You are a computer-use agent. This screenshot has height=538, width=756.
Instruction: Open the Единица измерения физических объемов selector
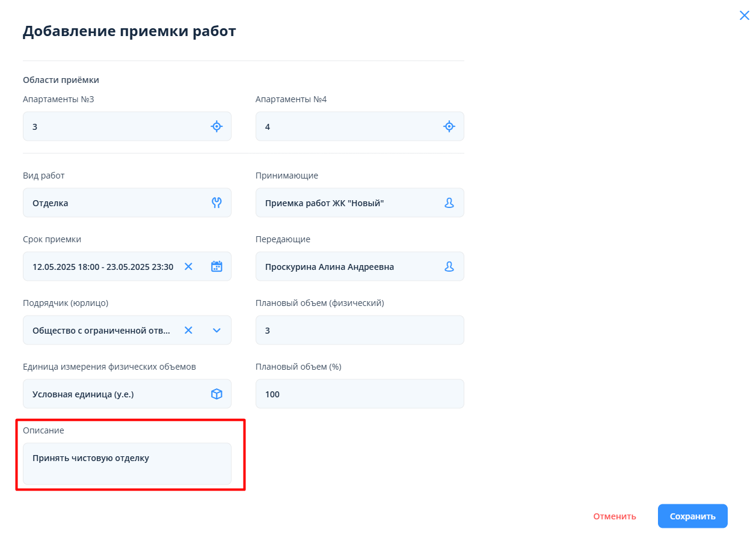point(114,394)
